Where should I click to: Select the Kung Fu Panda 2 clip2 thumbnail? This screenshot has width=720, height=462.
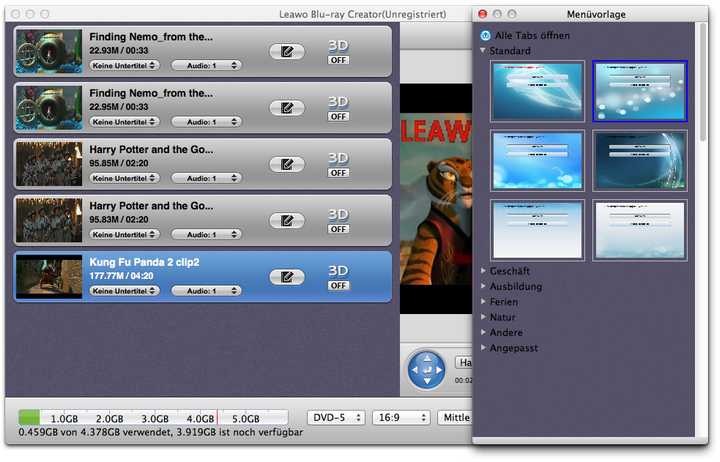tap(49, 277)
